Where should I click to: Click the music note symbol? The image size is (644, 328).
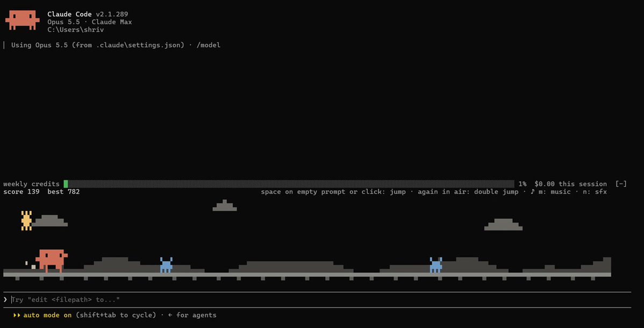coord(533,192)
